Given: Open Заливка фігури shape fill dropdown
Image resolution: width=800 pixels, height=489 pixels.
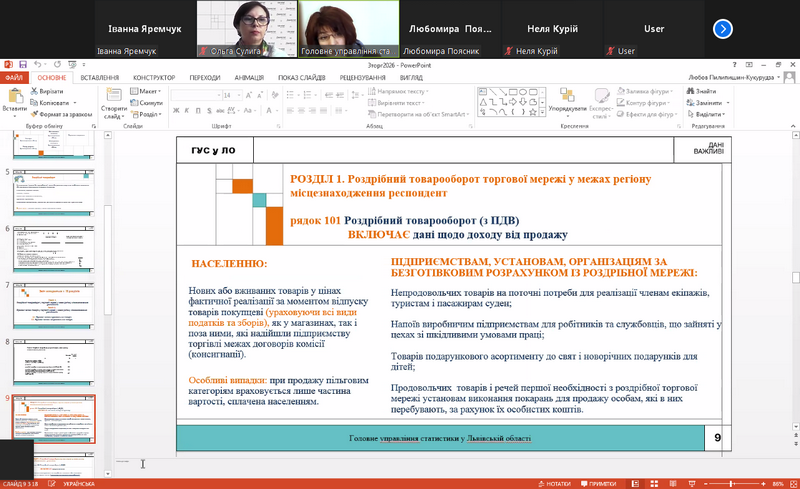Looking at the screenshot, I should click(645, 91).
